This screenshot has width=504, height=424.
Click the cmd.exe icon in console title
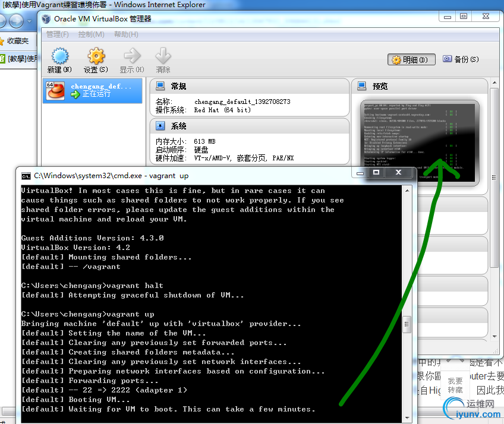click(x=26, y=176)
